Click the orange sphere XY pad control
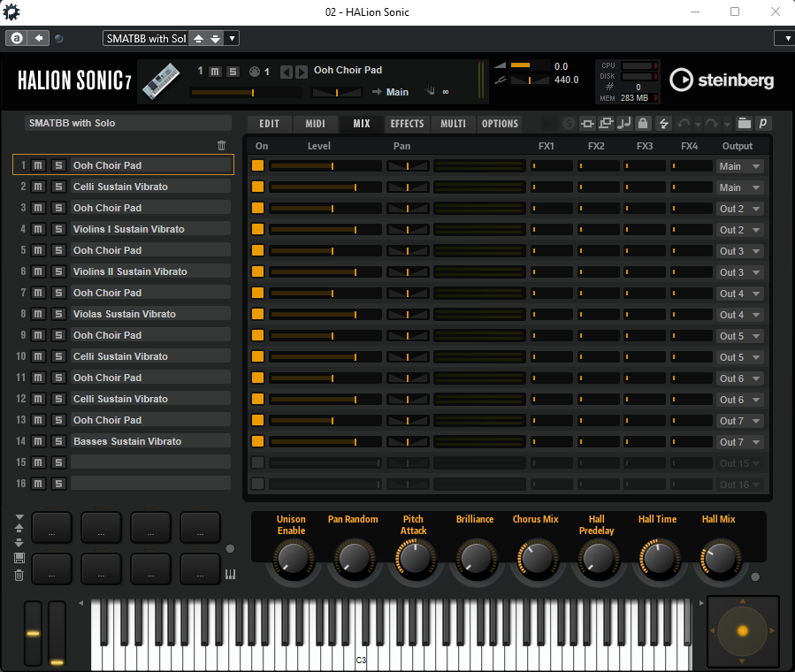 click(742, 630)
